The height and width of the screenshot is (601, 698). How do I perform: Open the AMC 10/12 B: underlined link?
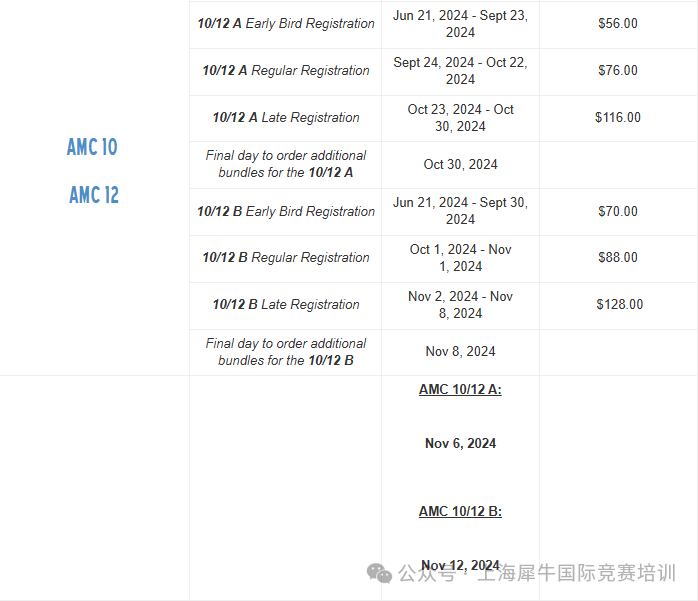point(460,511)
